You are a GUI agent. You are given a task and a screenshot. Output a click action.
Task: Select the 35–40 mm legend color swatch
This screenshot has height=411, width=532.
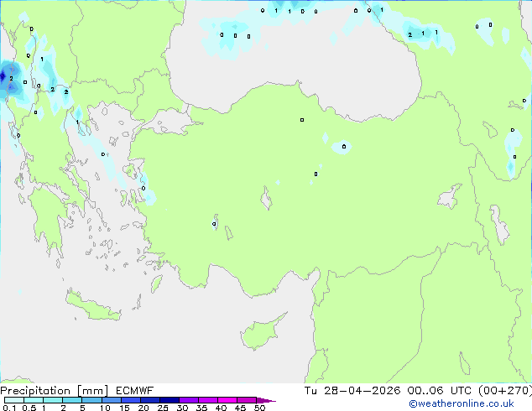click(207, 400)
